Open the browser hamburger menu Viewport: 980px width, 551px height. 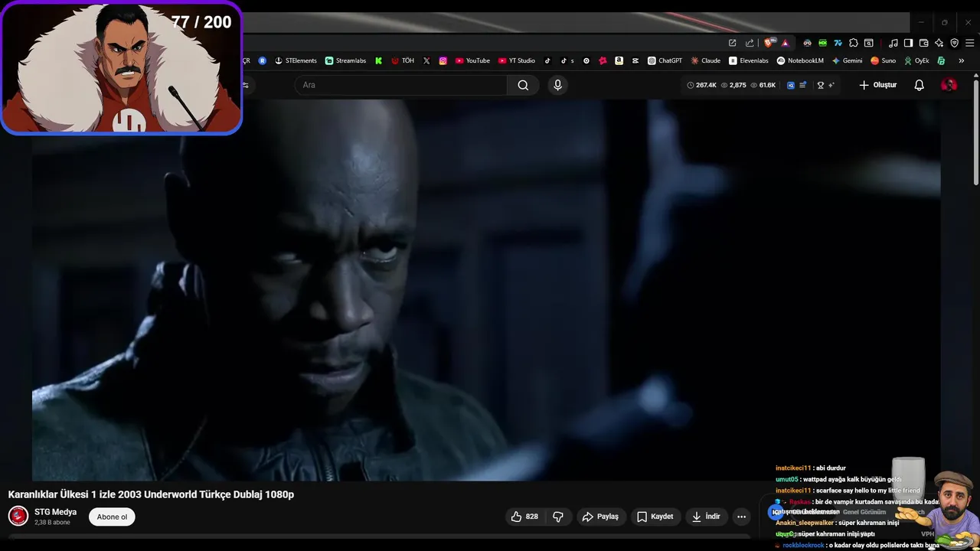pyautogui.click(x=969, y=43)
